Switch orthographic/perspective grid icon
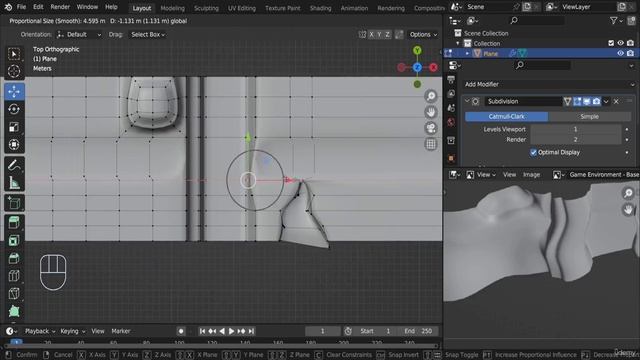This screenshot has height=360, width=640. tap(431, 144)
